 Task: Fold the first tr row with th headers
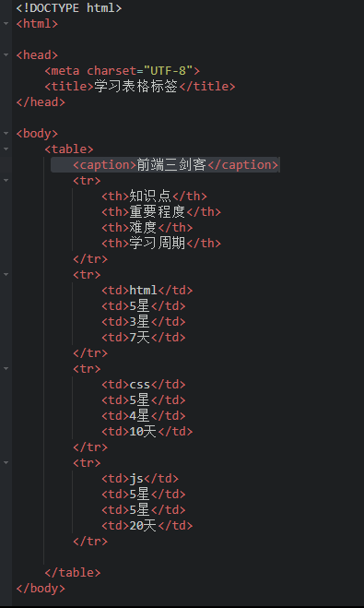pyautogui.click(x=6, y=180)
